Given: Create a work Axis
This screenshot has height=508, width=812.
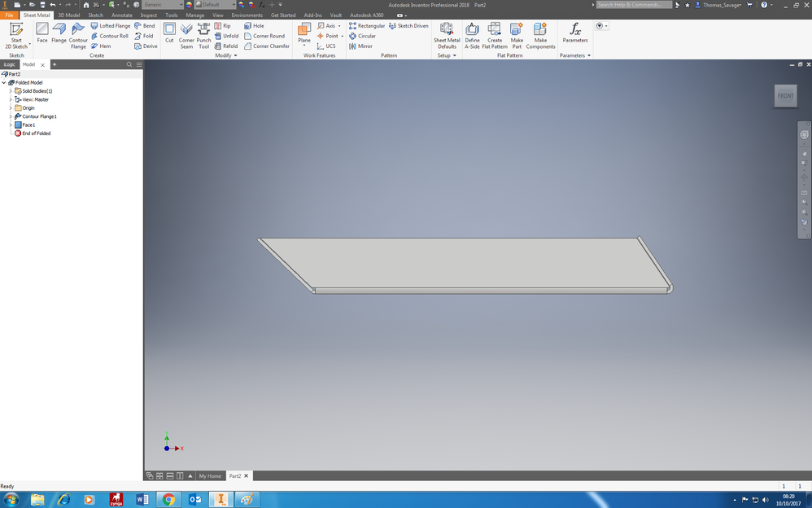Looking at the screenshot, I should click(x=326, y=25).
